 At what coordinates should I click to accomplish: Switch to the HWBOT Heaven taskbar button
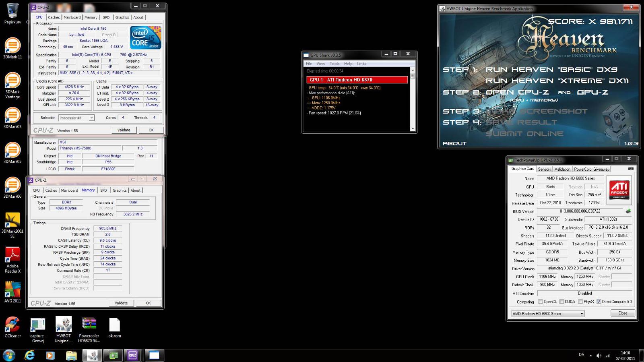click(92, 355)
